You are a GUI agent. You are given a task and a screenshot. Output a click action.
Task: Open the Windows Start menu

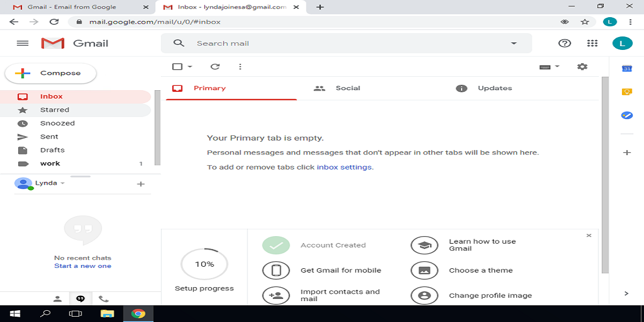coord(14,314)
